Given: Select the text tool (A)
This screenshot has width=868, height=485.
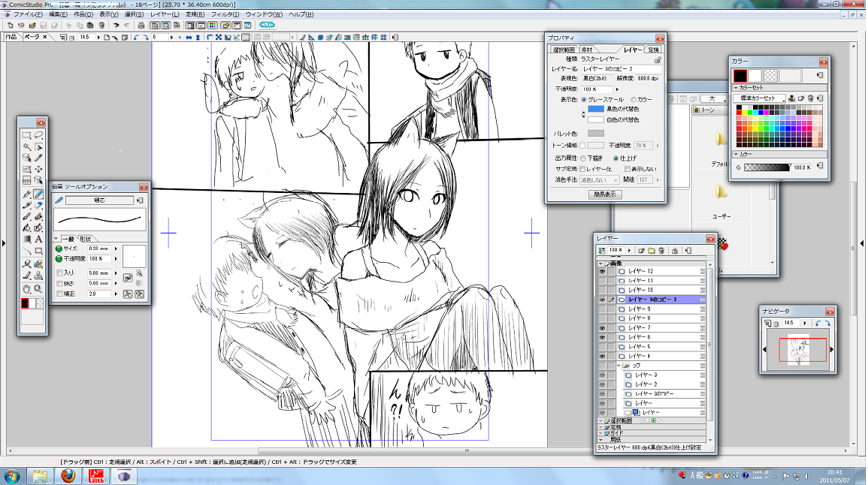Looking at the screenshot, I should (38, 239).
